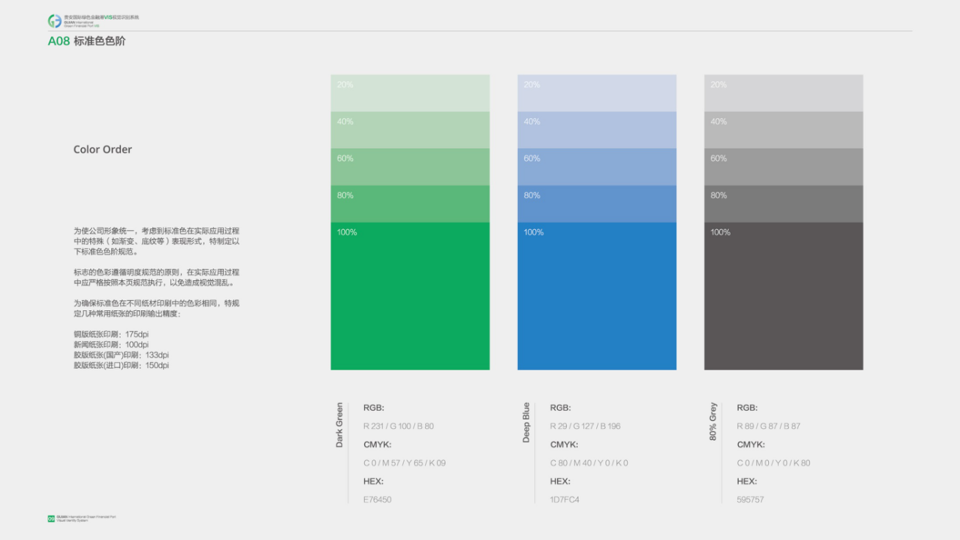Pick the 60% green tint swatch

[410, 167]
